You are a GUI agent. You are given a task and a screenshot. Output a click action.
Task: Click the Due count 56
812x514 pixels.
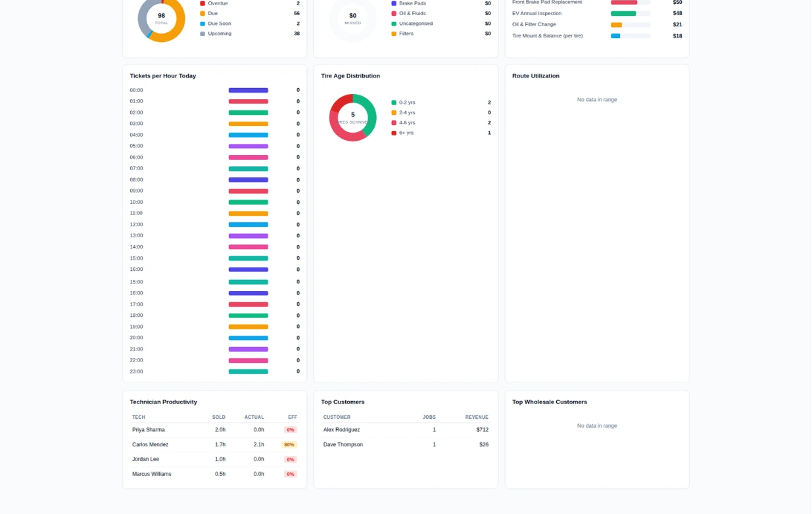[x=297, y=13]
